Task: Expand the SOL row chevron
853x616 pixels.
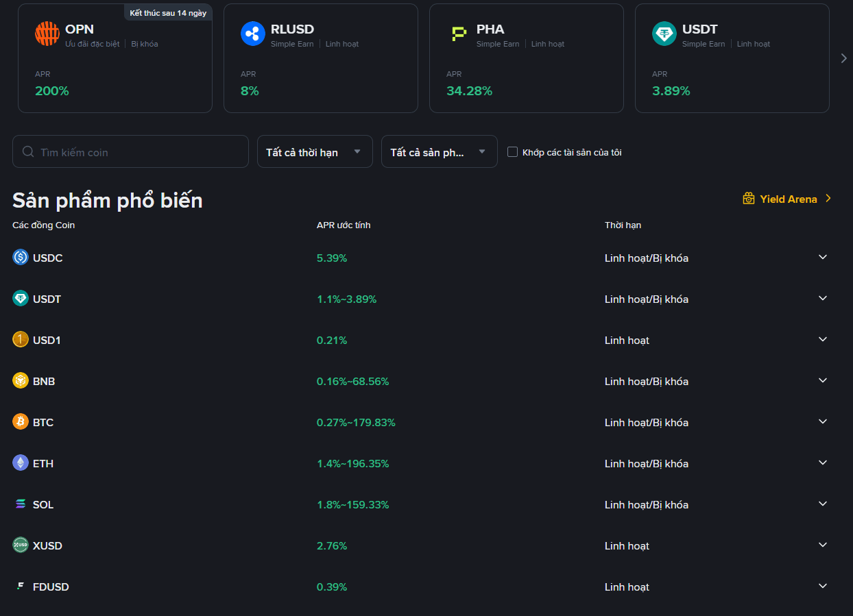Action: click(823, 504)
